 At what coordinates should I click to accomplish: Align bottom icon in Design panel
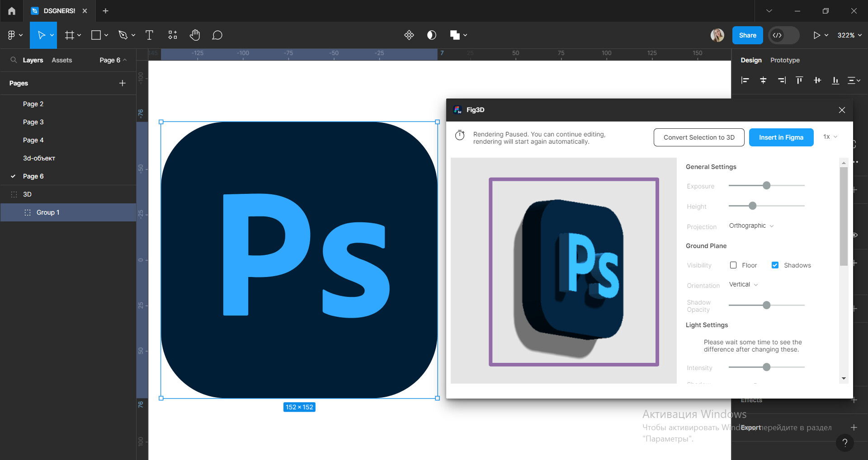point(835,80)
